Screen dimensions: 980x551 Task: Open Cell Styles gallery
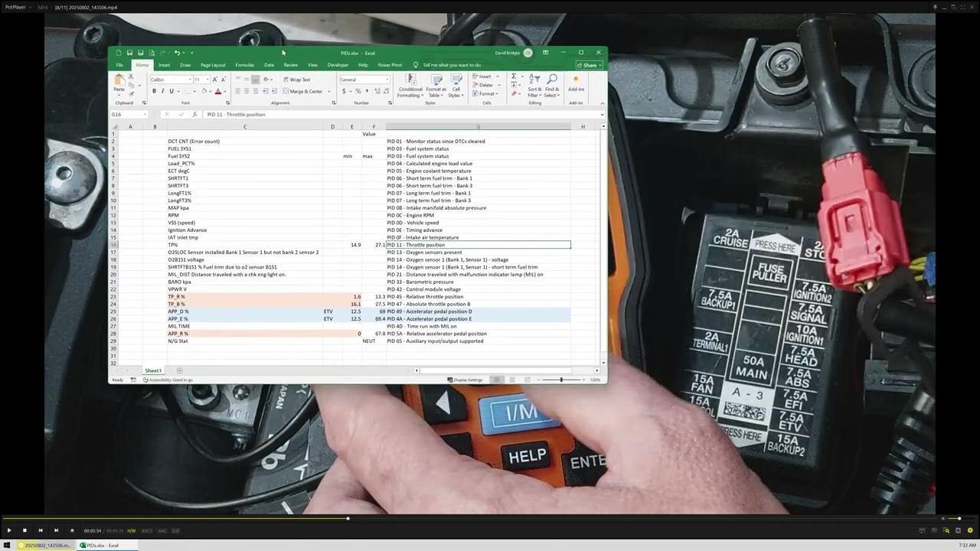pos(456,86)
